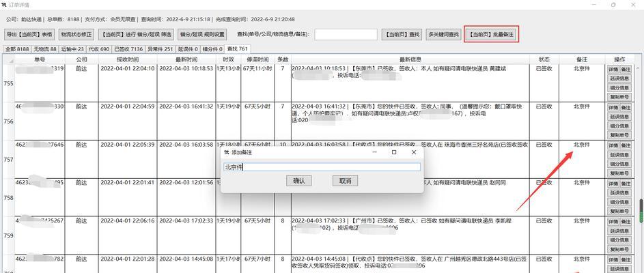644x273 pixels.
Task: Open 错分/延误 规则设置
Action: (202, 35)
